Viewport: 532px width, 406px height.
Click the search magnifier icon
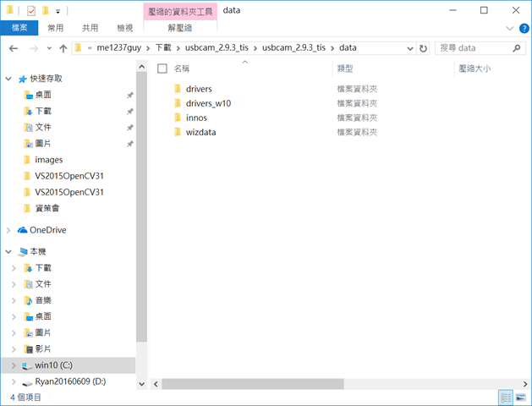click(517, 48)
